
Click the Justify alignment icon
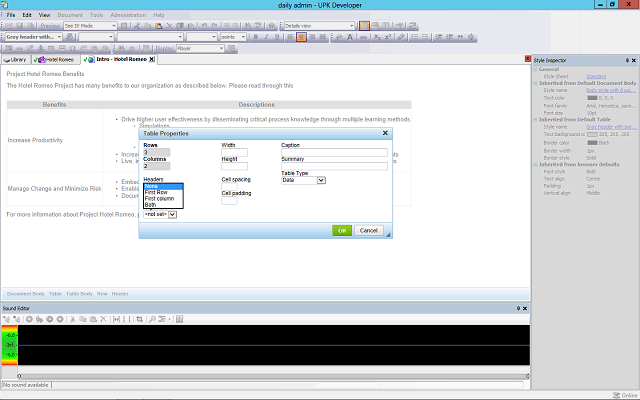point(323,37)
